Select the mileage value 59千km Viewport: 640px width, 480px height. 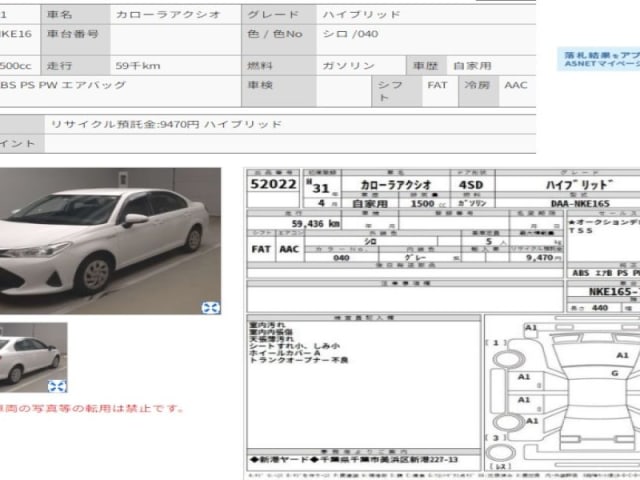pyautogui.click(x=138, y=66)
